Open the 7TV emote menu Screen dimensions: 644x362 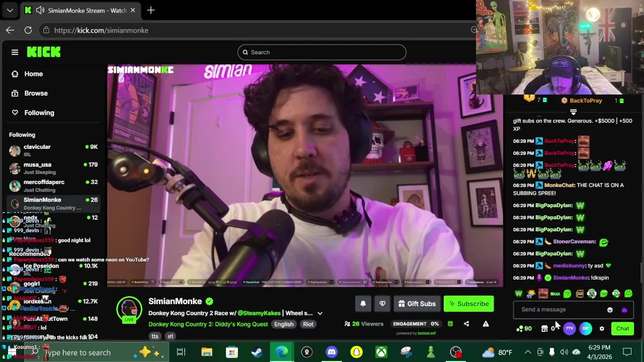pyautogui.click(x=569, y=329)
